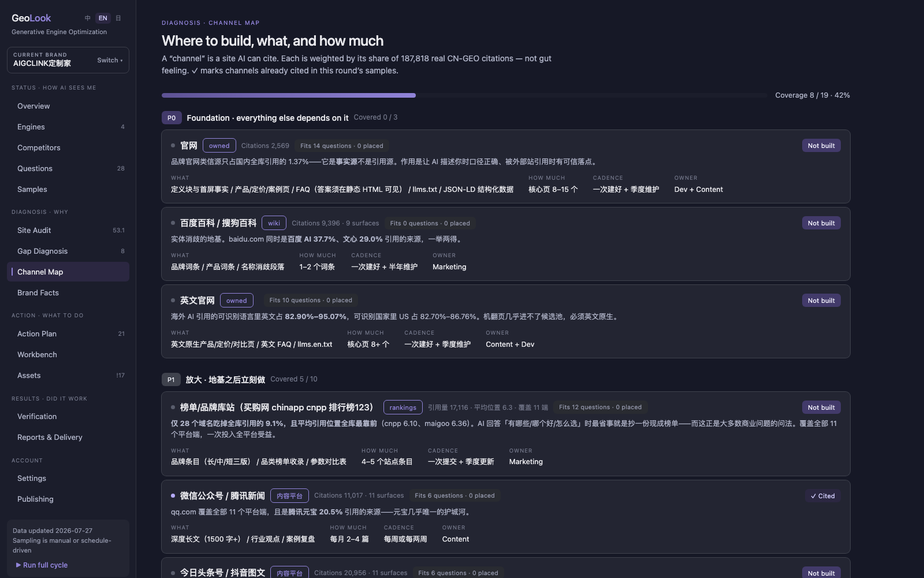Select Channel Map in the sidebar
This screenshot has width=924, height=578.
68,272
